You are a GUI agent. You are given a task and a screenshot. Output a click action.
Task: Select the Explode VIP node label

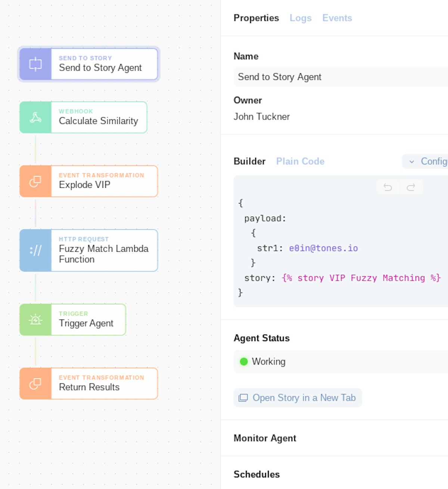click(85, 185)
